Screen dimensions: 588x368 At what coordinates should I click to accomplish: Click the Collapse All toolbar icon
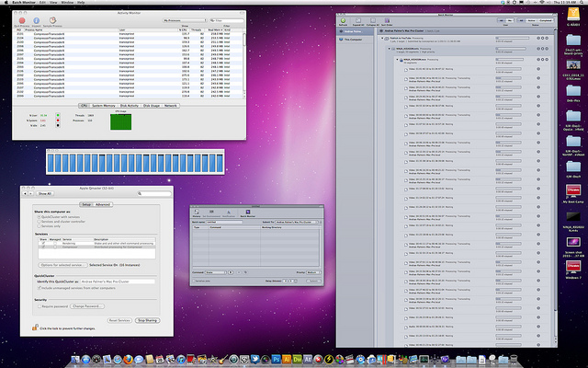[372, 19]
